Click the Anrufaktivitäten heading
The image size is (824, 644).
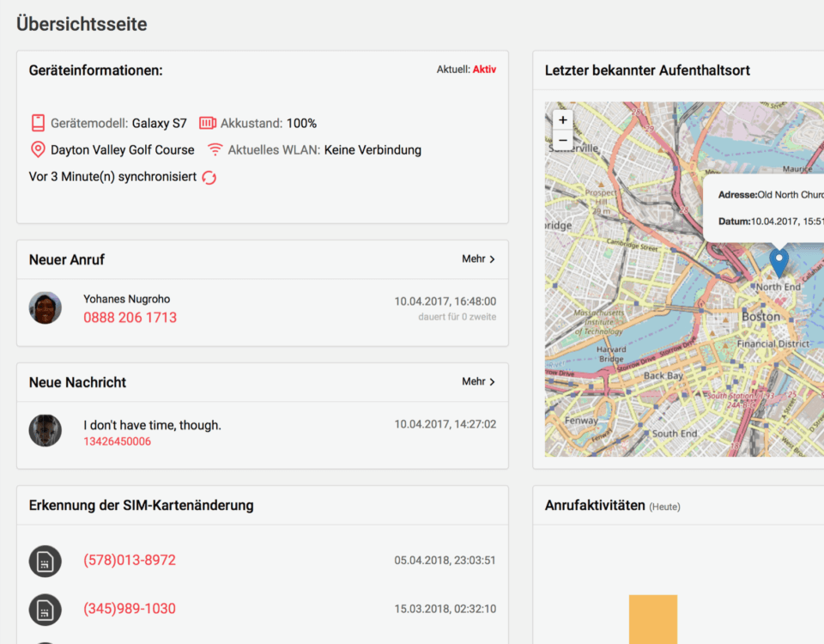(x=595, y=505)
